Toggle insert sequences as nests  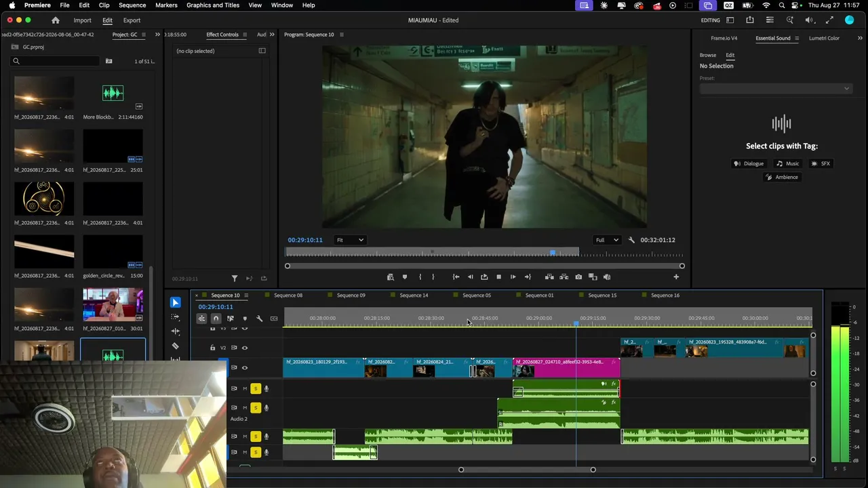tap(201, 319)
